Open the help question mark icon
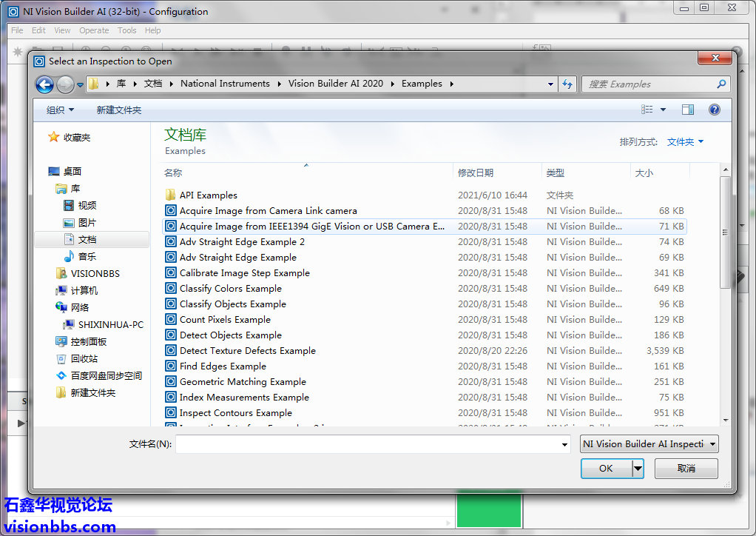Image resolution: width=756 pixels, height=536 pixels. point(714,110)
